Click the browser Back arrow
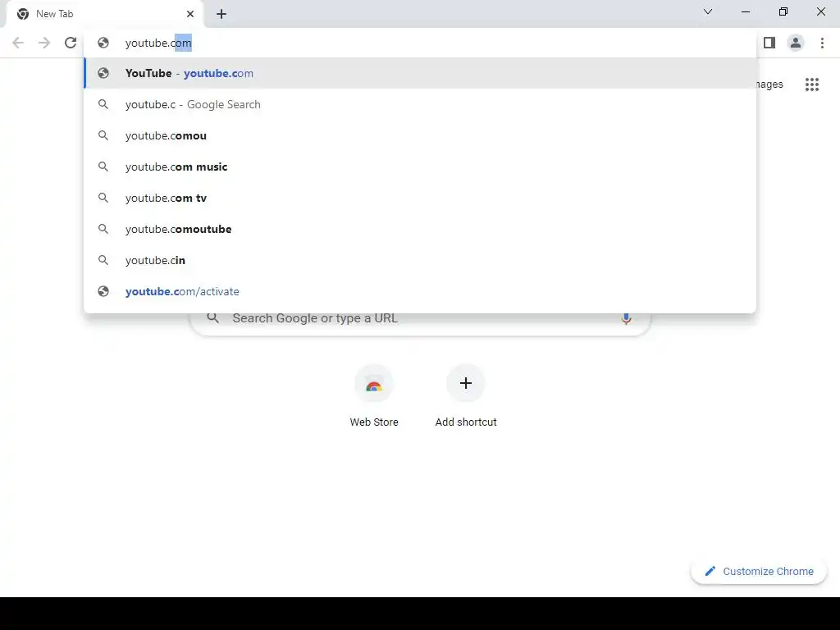This screenshot has width=840, height=630. point(18,43)
